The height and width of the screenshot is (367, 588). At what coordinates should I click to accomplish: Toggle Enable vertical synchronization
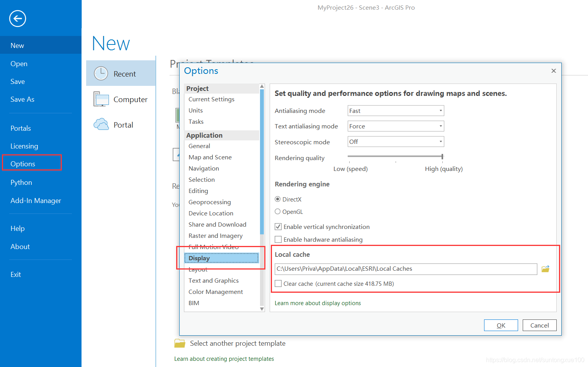[278, 227]
